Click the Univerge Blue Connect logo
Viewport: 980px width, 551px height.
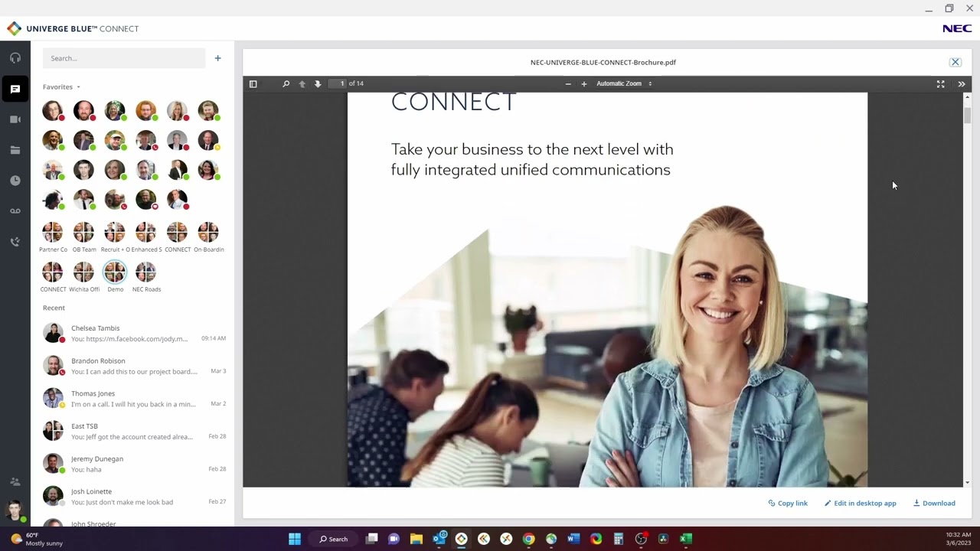point(73,29)
